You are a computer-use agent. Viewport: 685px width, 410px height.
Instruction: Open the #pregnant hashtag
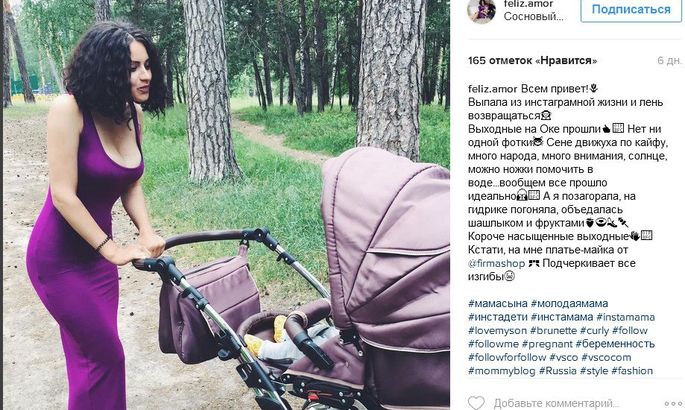click(x=547, y=344)
